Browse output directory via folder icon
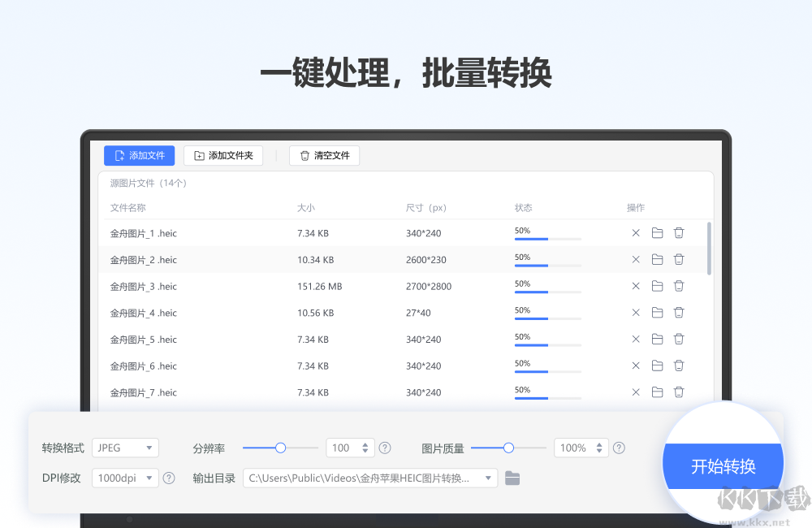812x528 pixels. point(512,478)
